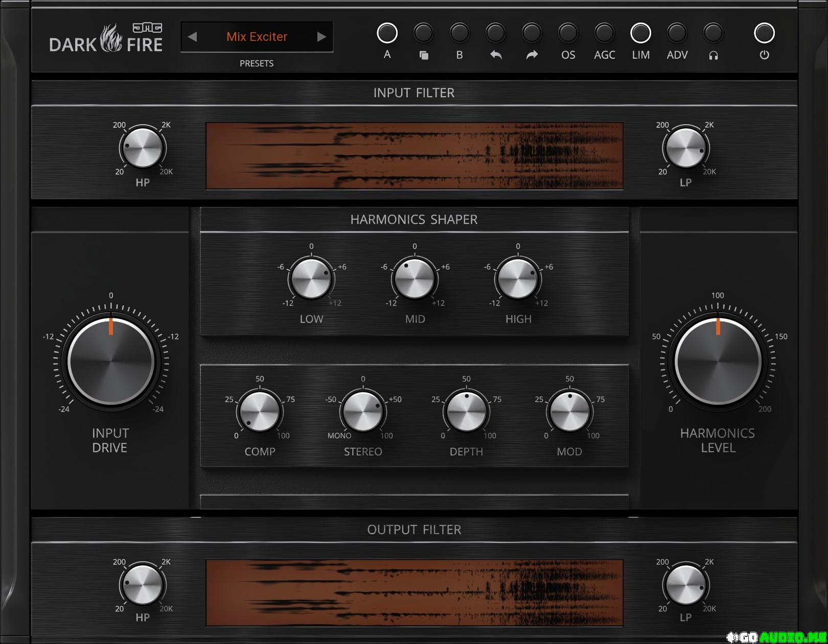Click the Dark Fire flame logo

click(x=111, y=38)
